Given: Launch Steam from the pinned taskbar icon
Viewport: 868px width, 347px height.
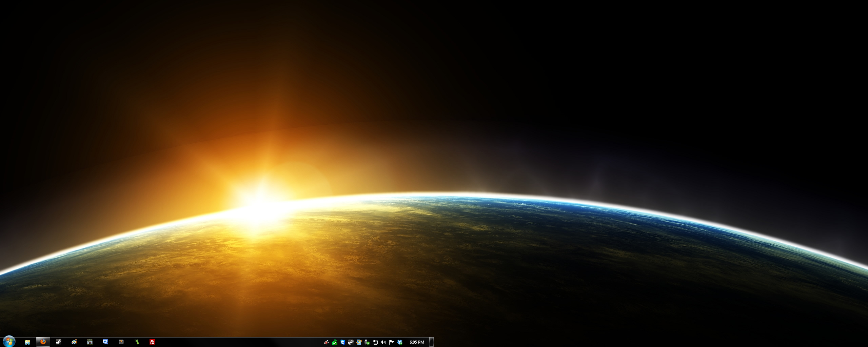Looking at the screenshot, I should pos(59,342).
